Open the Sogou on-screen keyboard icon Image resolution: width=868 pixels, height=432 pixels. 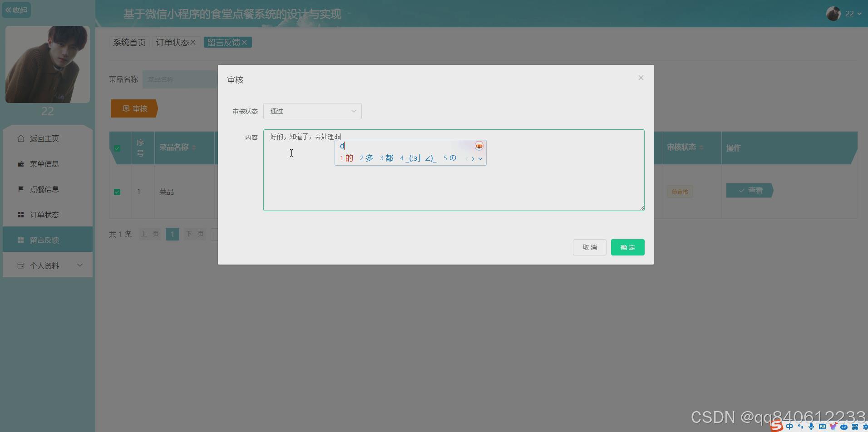822,427
